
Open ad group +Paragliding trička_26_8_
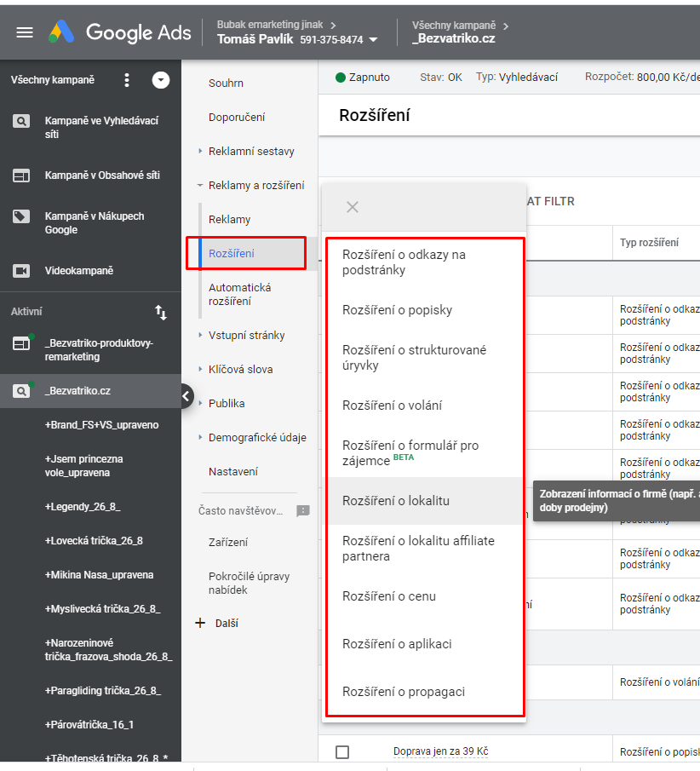(103, 691)
